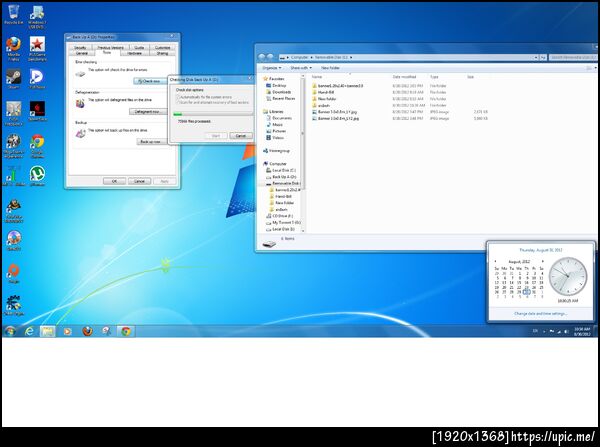Click the Defragmentation section icon

tap(80, 103)
